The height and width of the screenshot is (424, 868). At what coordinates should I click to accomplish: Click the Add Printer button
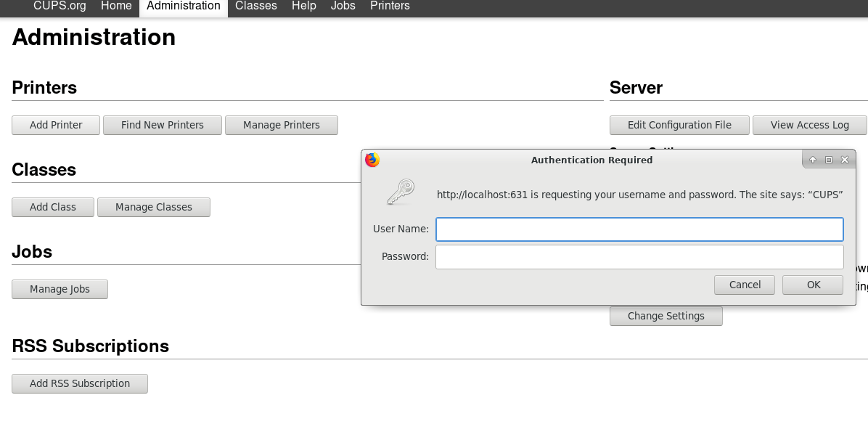(x=56, y=125)
